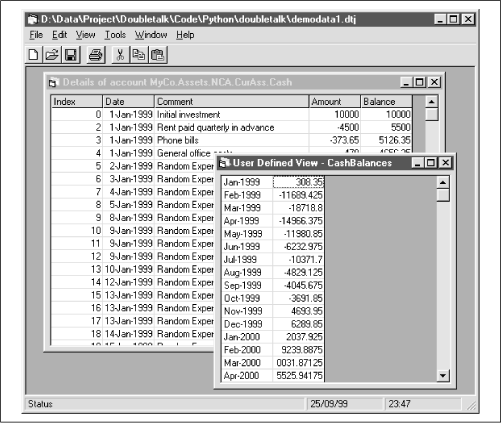Click scroll down arrow in CashBalances view
Screen dimensions: 502x424
pos(443,376)
